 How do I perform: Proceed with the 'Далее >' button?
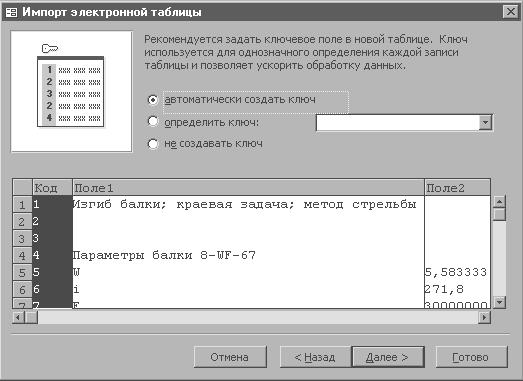388,357
